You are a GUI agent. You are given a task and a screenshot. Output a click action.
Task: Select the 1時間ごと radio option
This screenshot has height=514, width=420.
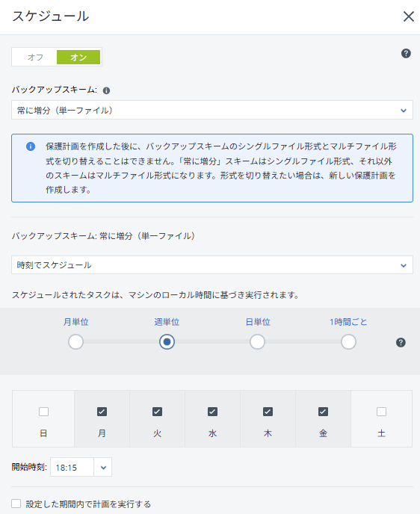(348, 342)
